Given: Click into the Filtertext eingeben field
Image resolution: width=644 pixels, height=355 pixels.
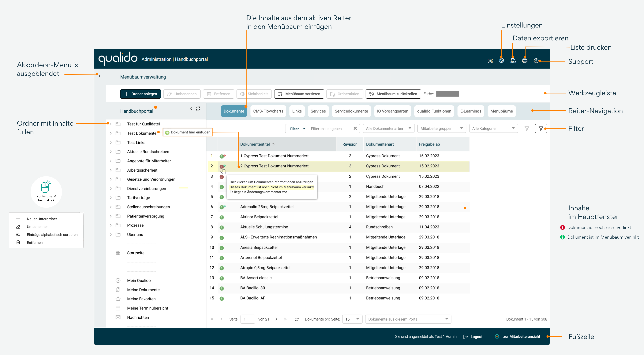Looking at the screenshot, I should (330, 129).
